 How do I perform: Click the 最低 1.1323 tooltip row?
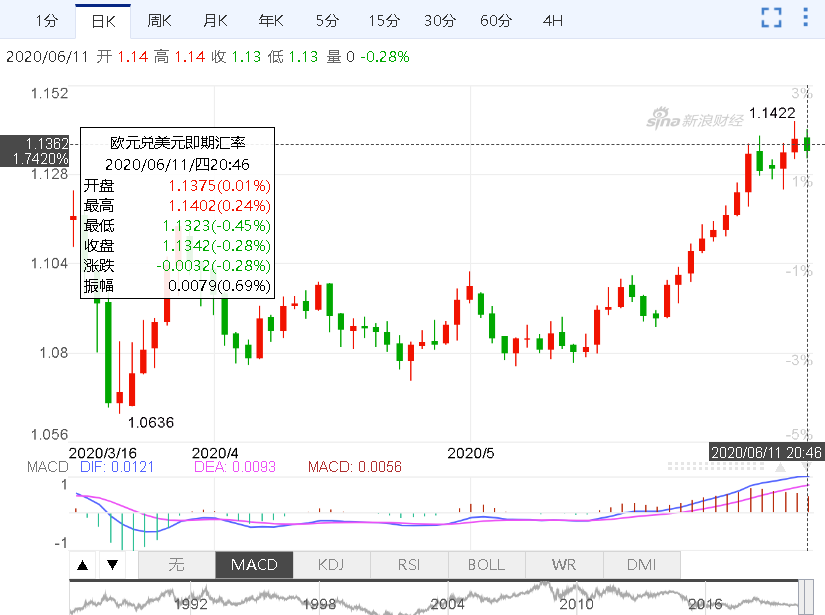tap(177, 226)
